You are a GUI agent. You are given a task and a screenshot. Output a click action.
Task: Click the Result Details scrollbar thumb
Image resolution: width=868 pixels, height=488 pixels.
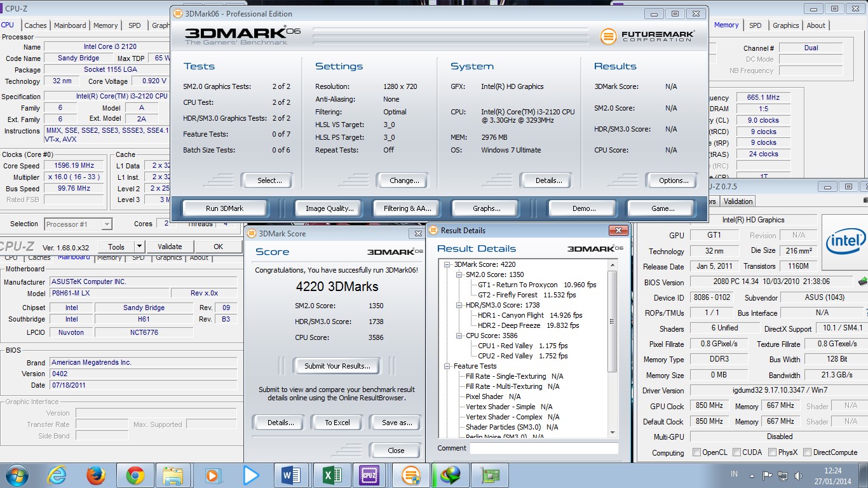[x=613, y=322]
